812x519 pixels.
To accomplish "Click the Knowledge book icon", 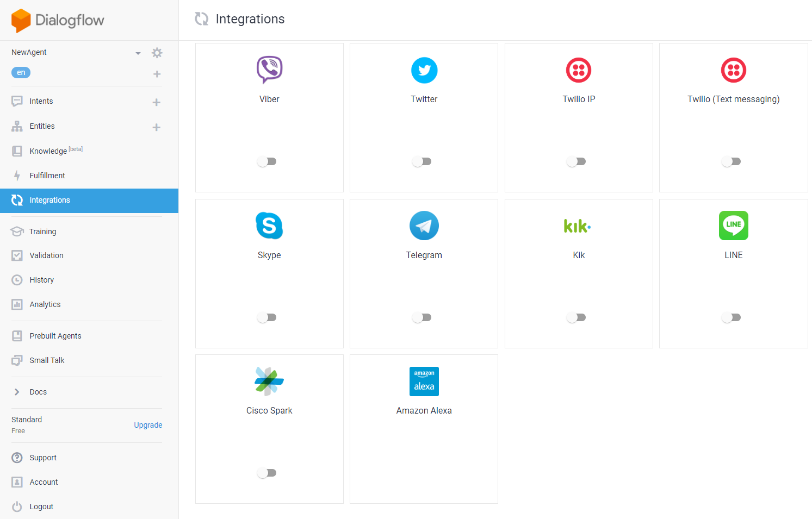I will pyautogui.click(x=17, y=151).
